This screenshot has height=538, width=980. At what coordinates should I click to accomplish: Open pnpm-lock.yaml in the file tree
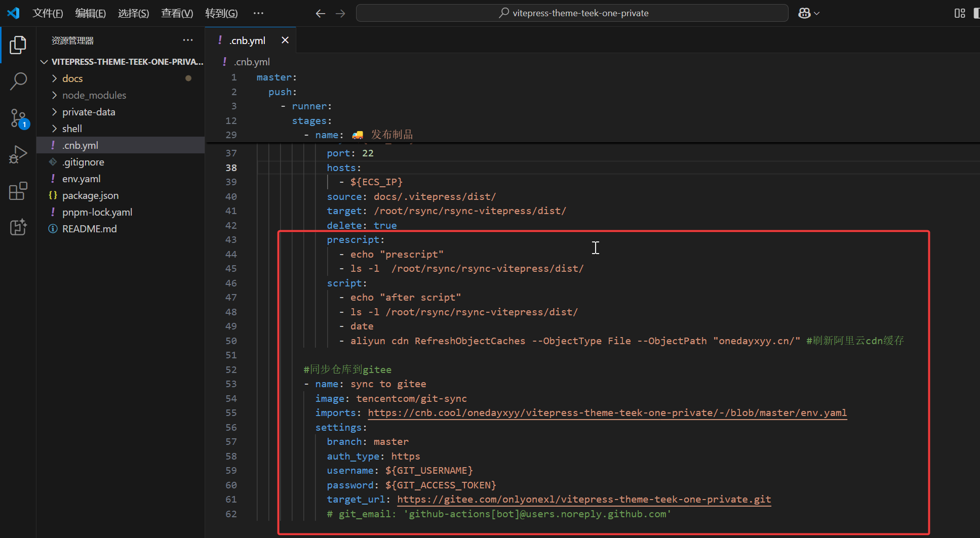click(x=121, y=212)
